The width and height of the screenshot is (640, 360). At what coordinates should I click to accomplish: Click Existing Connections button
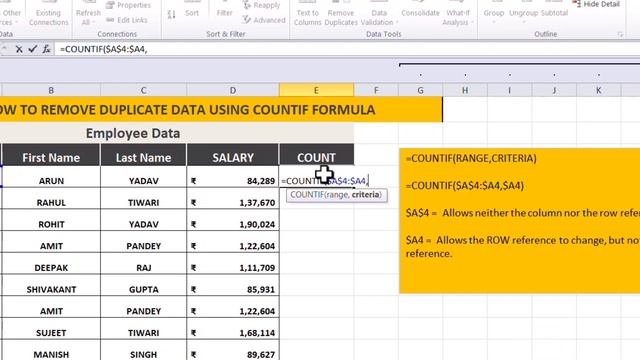point(49,13)
